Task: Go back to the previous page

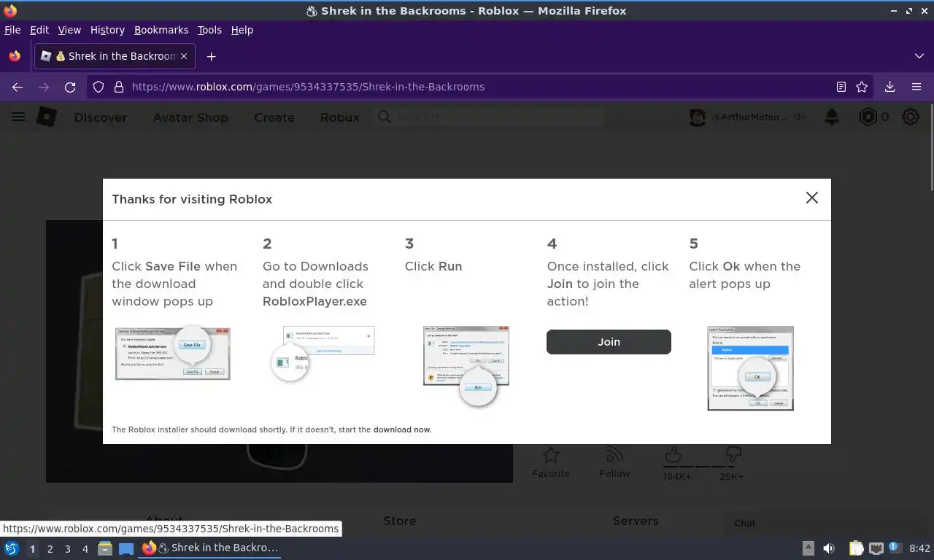Action: pos(18,87)
